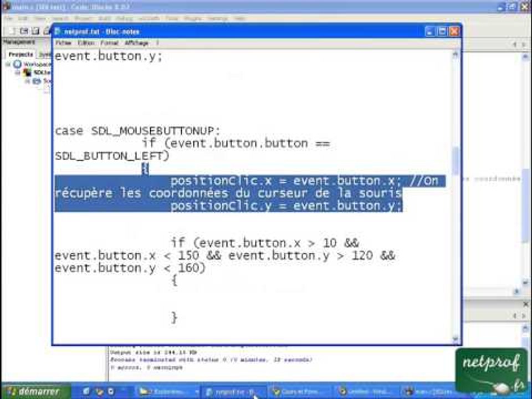Click the 'if (event.button.button ==' line

[236, 144]
